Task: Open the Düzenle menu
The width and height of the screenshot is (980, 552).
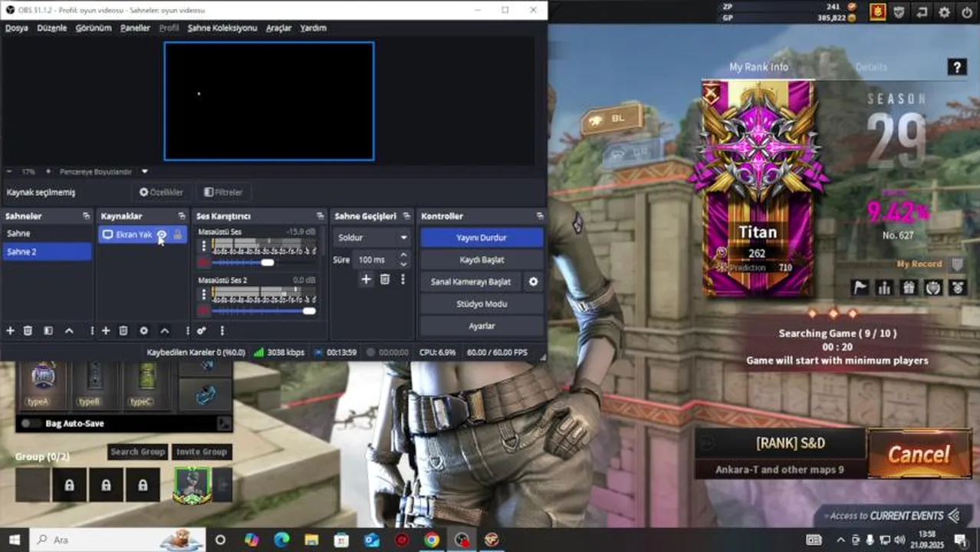Action: click(52, 28)
